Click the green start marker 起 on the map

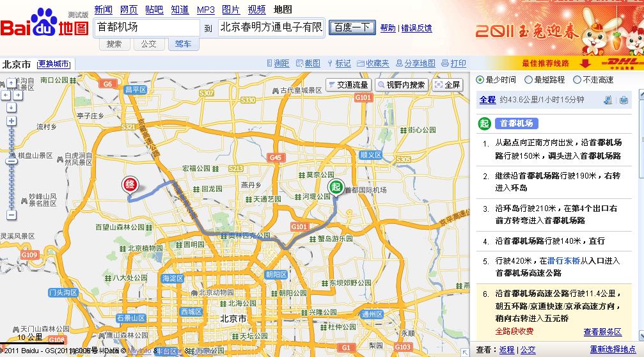336,187
